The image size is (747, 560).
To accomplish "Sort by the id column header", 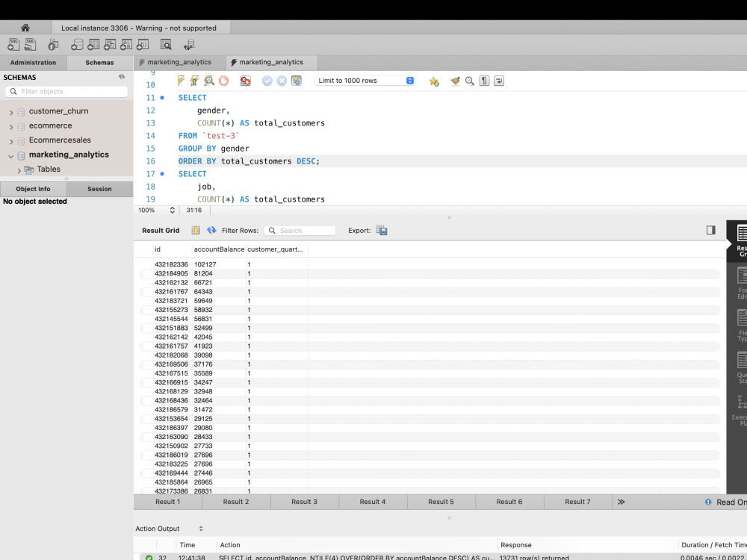I will click(x=172, y=249).
